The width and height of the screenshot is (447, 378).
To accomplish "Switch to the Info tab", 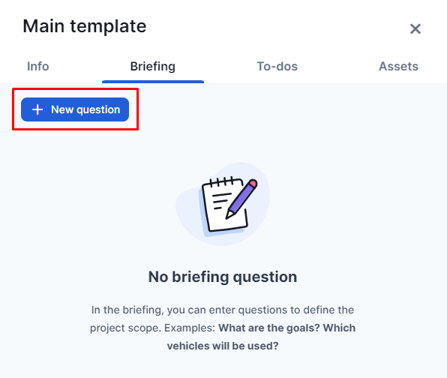I will click(38, 66).
